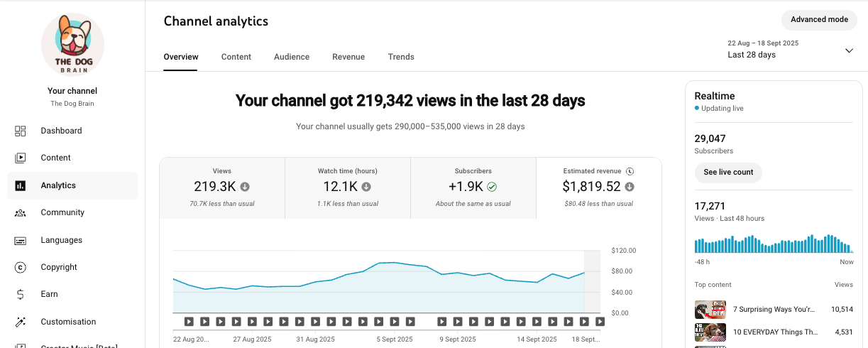Open Earn from the sidebar menu
Viewport: 868px width, 348px height.
coord(72,294)
